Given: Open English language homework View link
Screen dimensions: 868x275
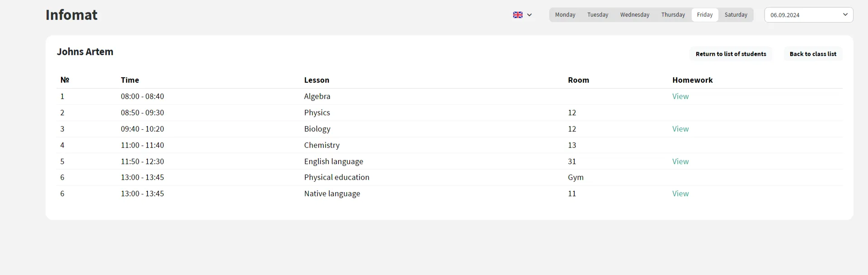Looking at the screenshot, I should (x=680, y=161).
